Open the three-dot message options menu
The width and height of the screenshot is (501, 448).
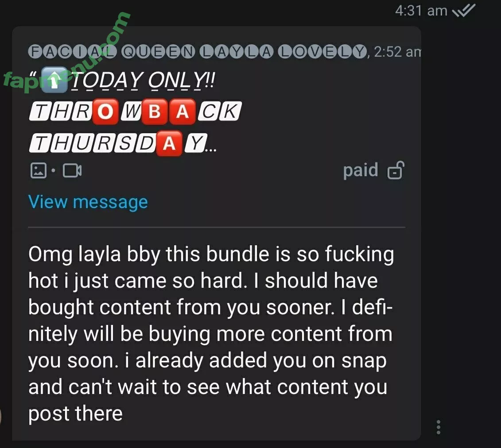coord(439,427)
